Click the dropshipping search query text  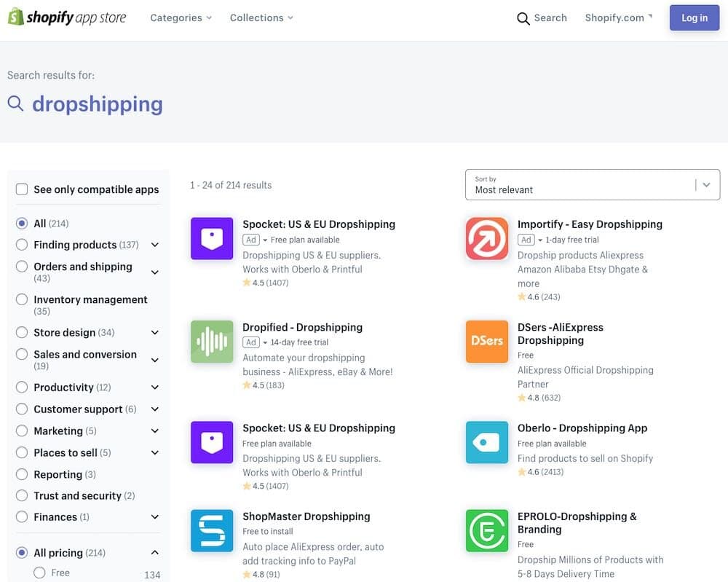coord(98,104)
